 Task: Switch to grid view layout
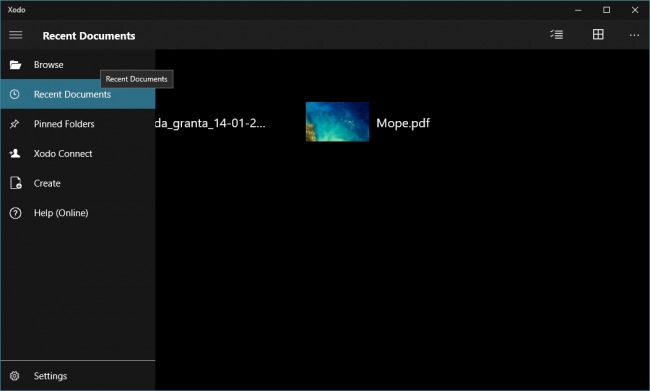point(598,34)
